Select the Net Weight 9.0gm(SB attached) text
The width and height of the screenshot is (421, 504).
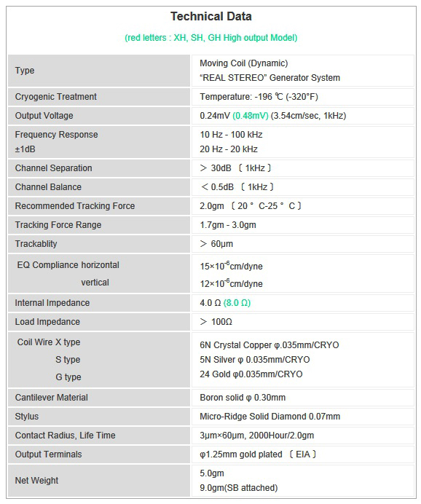click(x=238, y=488)
